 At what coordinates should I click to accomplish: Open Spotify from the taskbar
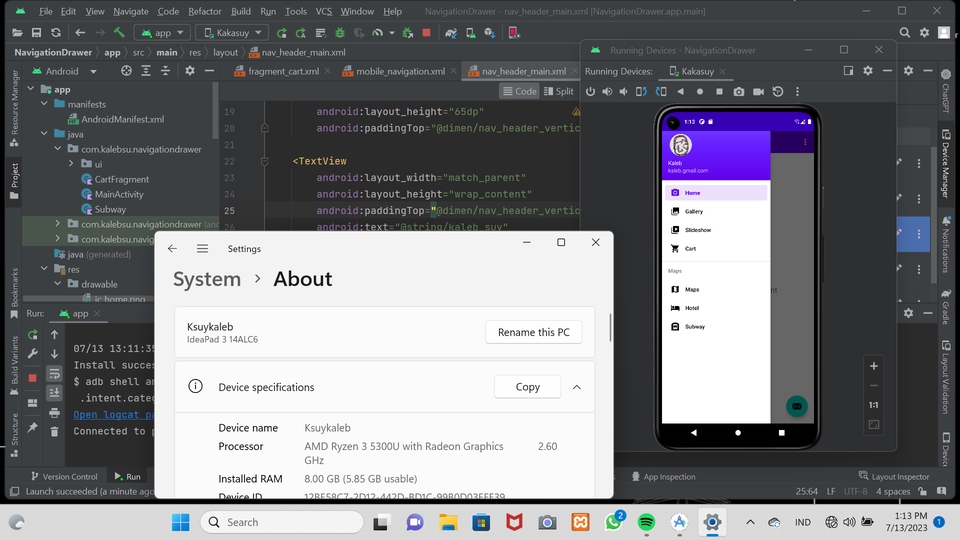point(645,522)
